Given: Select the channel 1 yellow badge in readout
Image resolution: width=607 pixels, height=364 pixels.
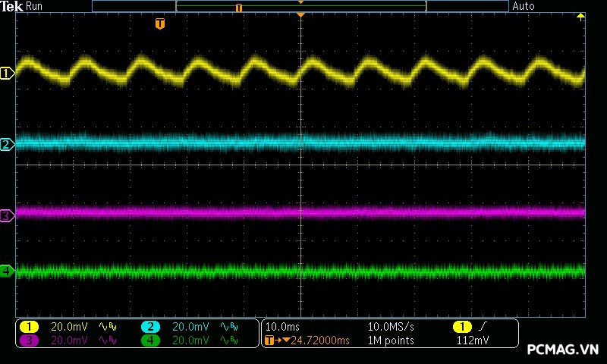Looking at the screenshot, I should tap(29, 327).
